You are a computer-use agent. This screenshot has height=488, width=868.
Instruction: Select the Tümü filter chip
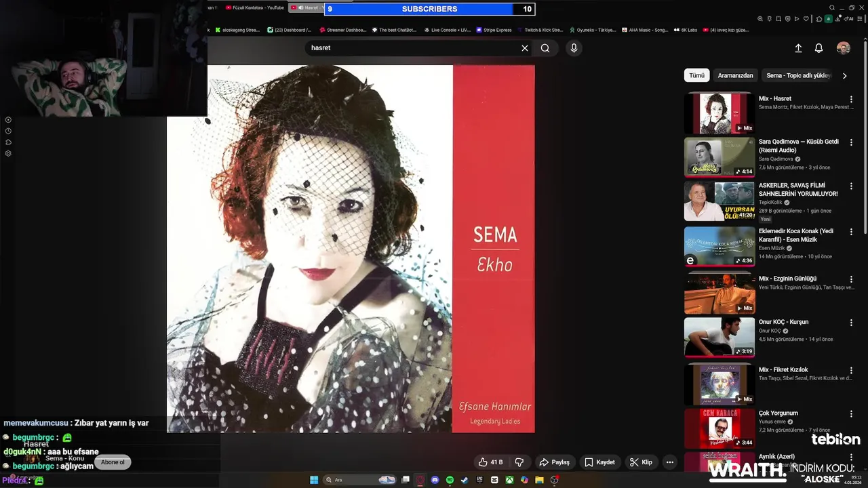coord(697,75)
